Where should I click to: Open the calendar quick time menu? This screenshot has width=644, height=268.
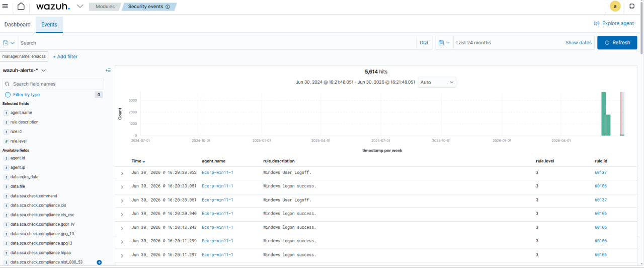tap(444, 43)
